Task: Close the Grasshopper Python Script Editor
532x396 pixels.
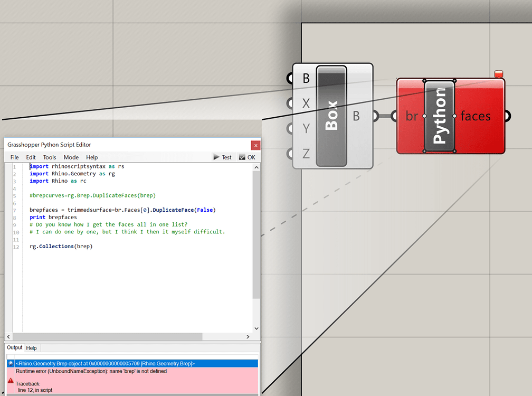Action: (x=255, y=145)
